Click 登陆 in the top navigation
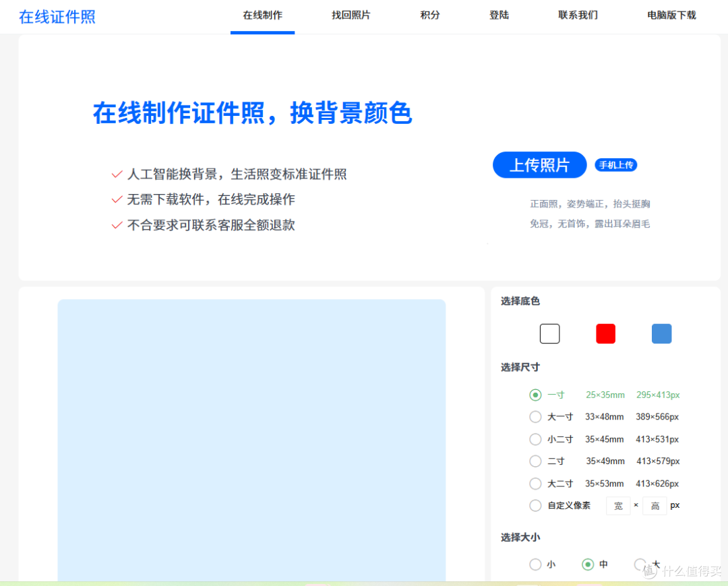This screenshot has height=586, width=728. point(499,15)
